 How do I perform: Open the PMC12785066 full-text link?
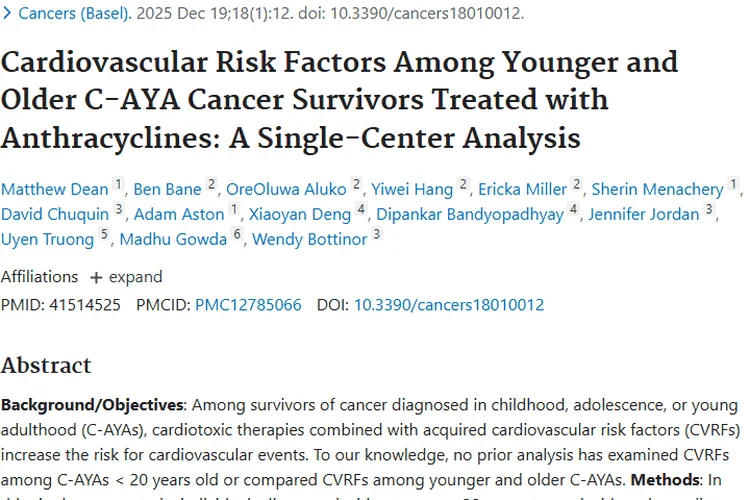pos(248,305)
